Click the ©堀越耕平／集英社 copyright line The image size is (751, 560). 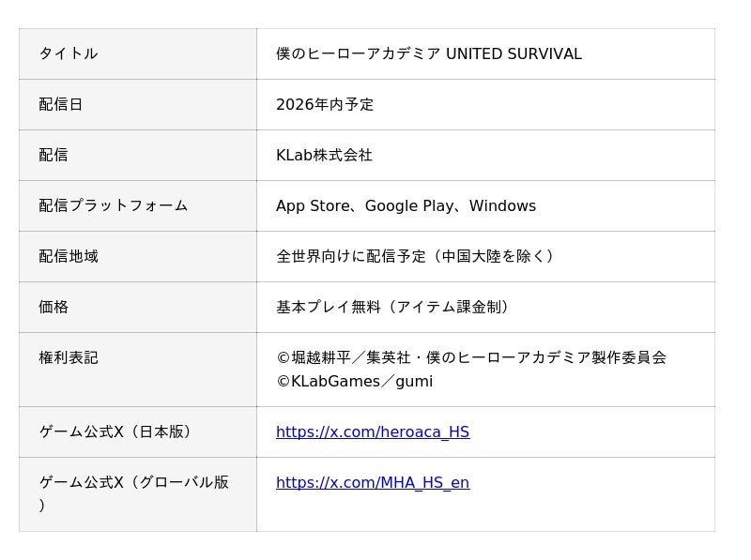[471, 358]
